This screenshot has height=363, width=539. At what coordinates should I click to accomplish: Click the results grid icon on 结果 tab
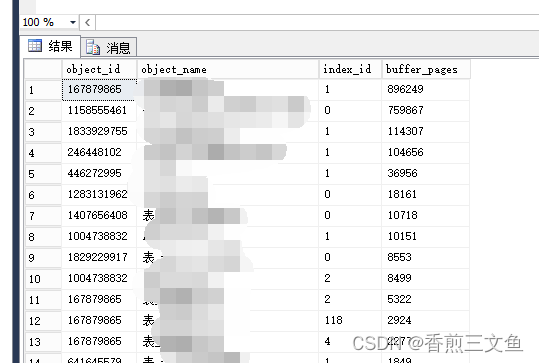click(35, 45)
